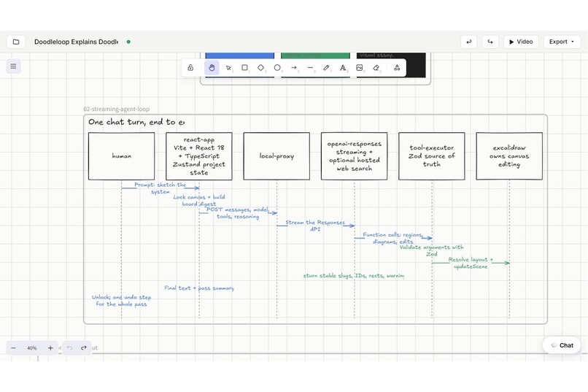
Task: Click 'Lock canvas + build board digest' label
Action: pyautogui.click(x=199, y=200)
